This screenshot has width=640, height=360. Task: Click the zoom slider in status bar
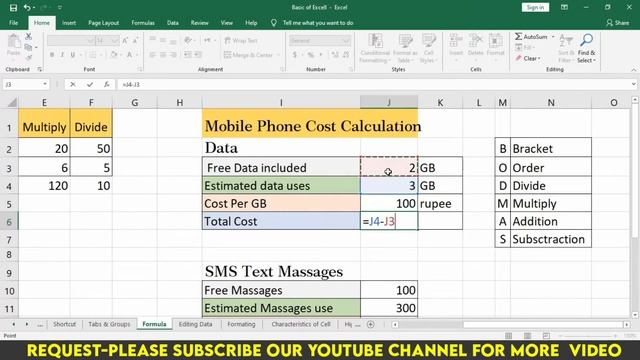[x=588, y=336]
